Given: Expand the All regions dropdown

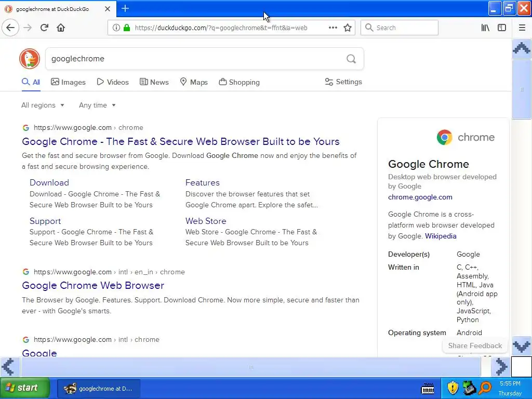Looking at the screenshot, I should 43,105.
